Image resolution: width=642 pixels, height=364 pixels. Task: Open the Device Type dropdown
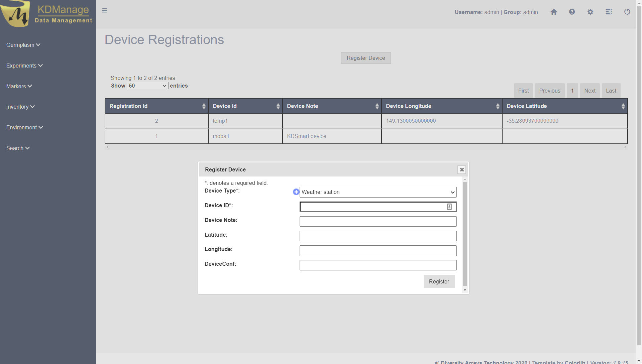coord(378,192)
